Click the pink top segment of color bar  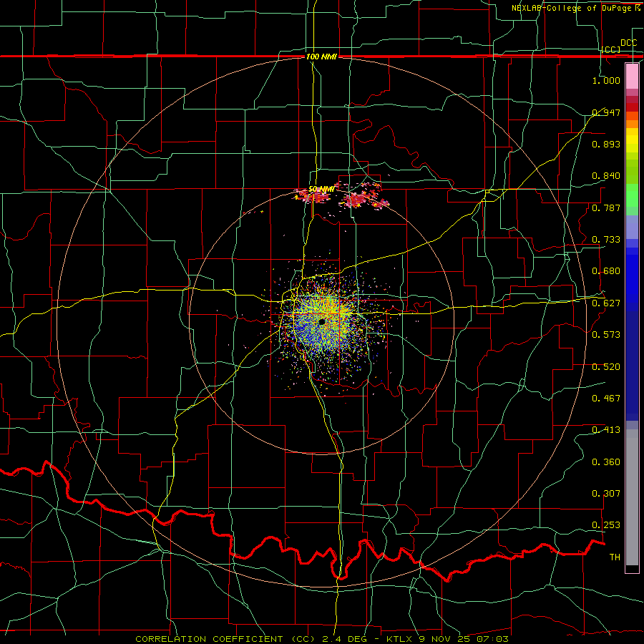click(x=632, y=76)
